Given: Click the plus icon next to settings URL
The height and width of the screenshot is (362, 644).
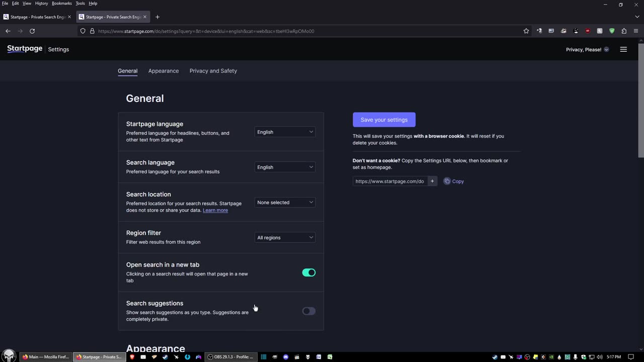Looking at the screenshot, I should pyautogui.click(x=432, y=181).
